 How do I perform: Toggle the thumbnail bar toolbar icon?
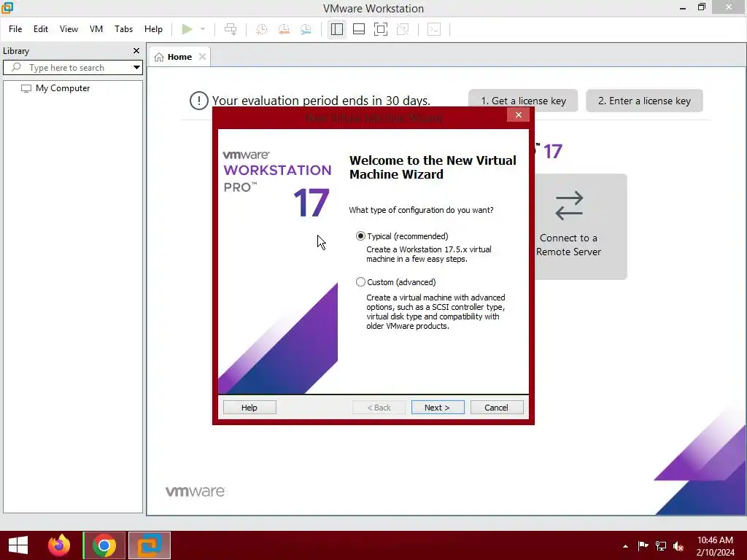(359, 29)
